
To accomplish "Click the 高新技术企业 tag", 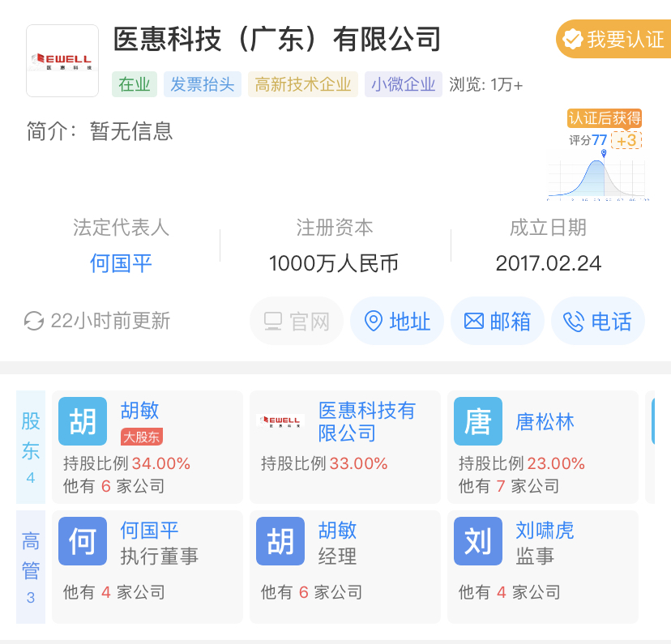I will (303, 84).
